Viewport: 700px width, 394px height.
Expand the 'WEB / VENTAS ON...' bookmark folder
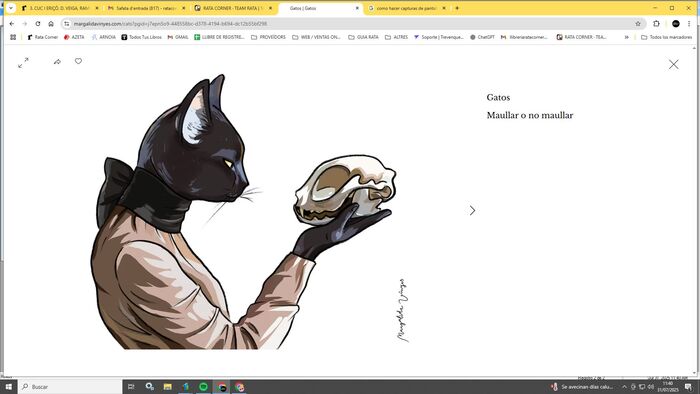tap(317, 37)
